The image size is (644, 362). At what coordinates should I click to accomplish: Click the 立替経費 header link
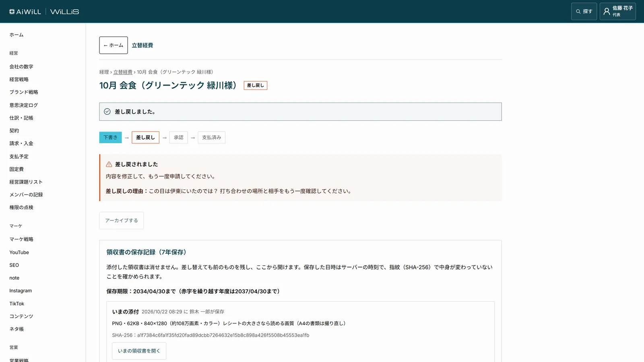(x=142, y=45)
